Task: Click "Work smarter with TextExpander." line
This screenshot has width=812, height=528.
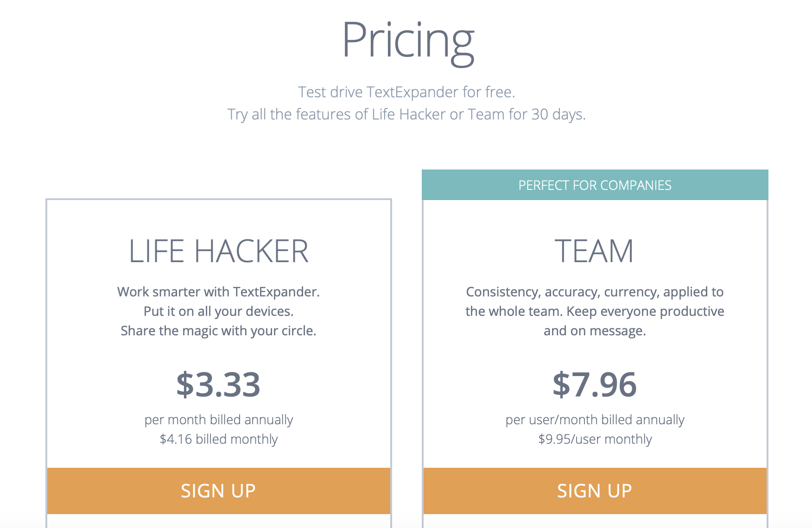Action: pos(218,292)
